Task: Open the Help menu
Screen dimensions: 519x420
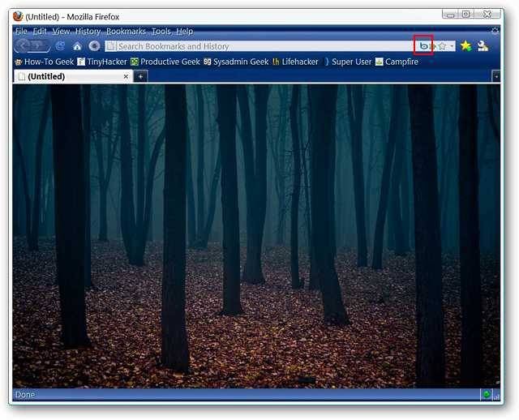Action: (x=184, y=32)
